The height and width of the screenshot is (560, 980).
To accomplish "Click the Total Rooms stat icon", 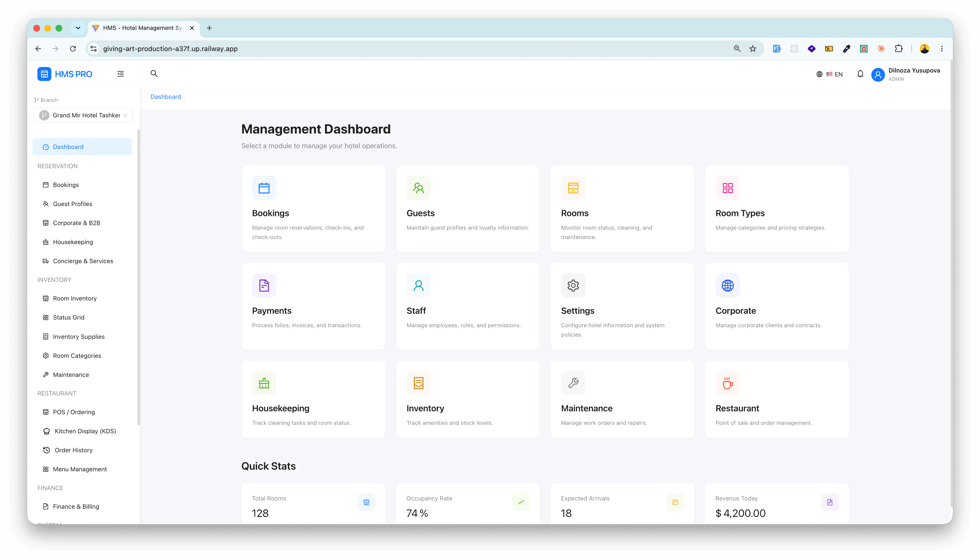I will click(366, 502).
